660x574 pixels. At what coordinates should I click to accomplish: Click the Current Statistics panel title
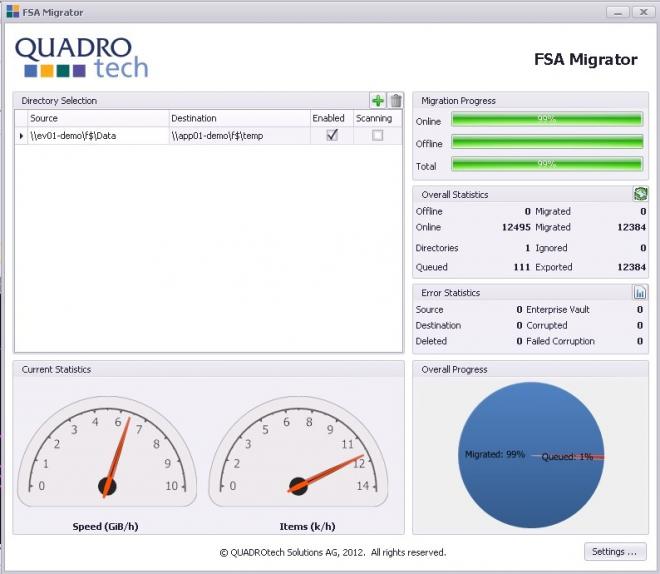[x=56, y=369]
